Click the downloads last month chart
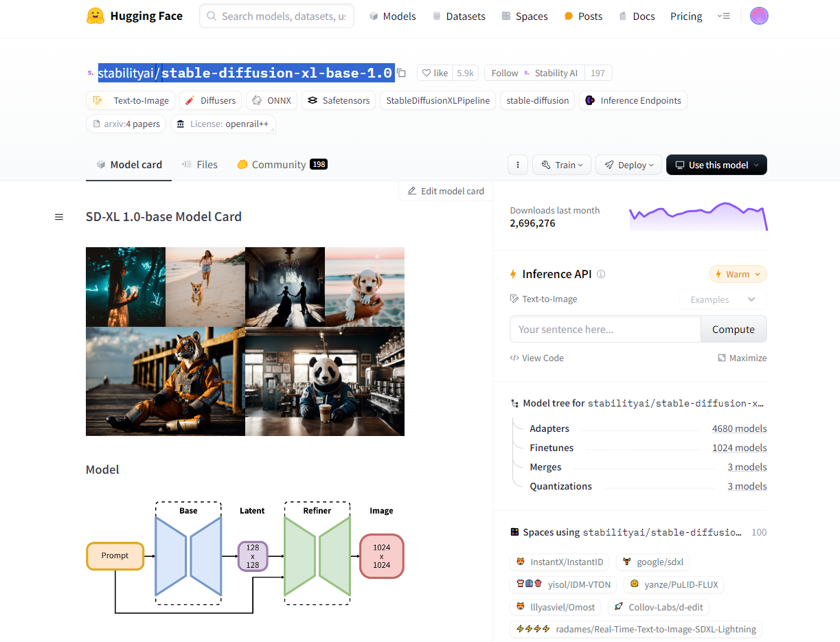 pyautogui.click(x=698, y=216)
